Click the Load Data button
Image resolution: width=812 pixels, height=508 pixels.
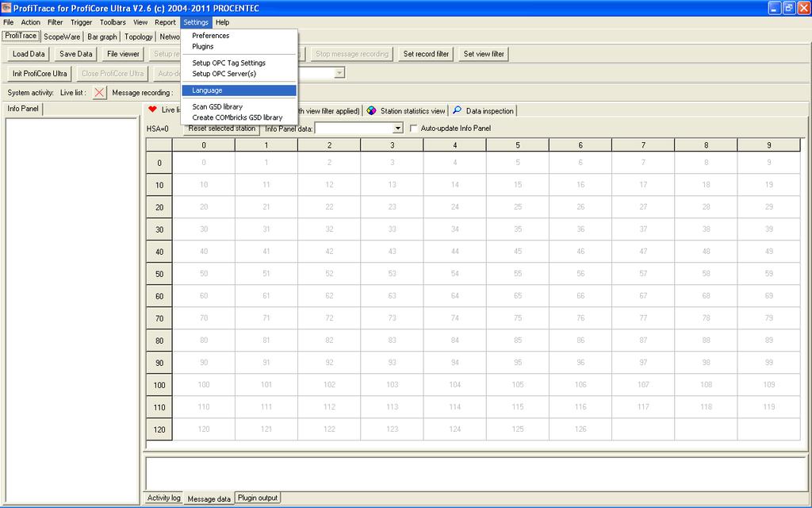click(29, 54)
